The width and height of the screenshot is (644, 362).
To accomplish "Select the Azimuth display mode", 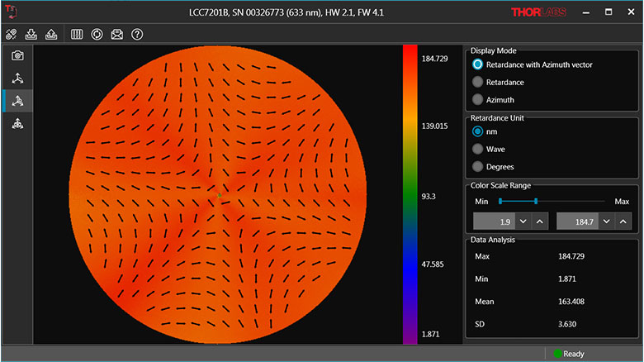I will [x=477, y=99].
